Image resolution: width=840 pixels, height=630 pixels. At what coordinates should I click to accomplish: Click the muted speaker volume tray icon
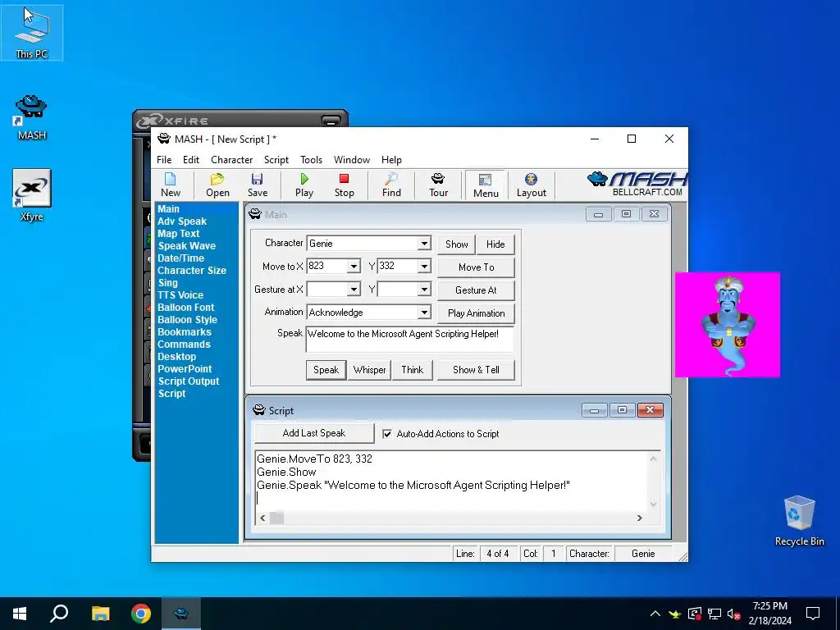click(733, 614)
